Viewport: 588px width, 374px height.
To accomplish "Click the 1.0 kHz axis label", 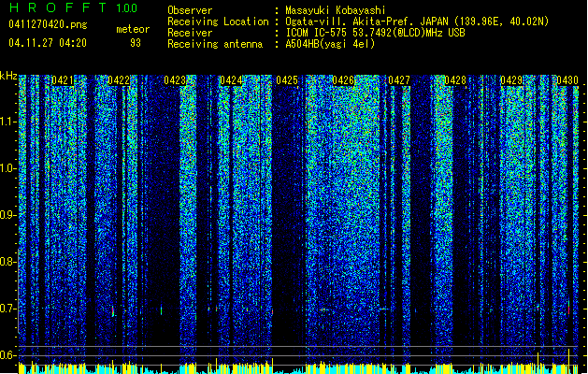I will click(x=8, y=168).
